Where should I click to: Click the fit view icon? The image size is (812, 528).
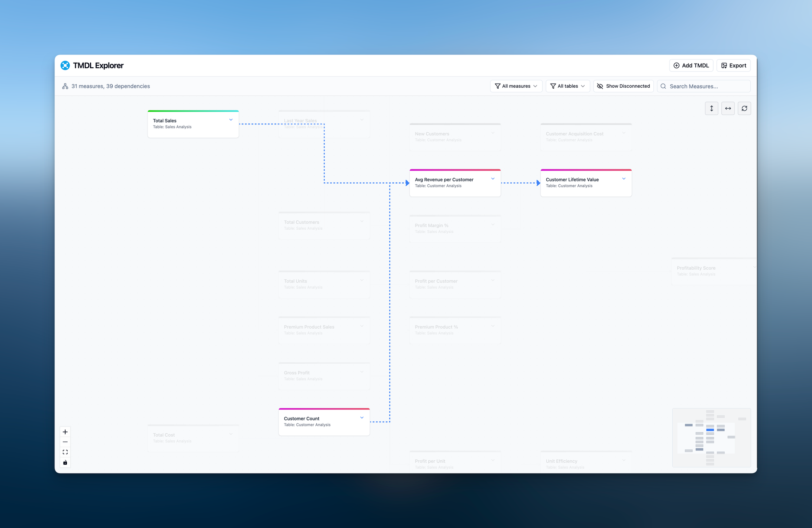[65, 452]
